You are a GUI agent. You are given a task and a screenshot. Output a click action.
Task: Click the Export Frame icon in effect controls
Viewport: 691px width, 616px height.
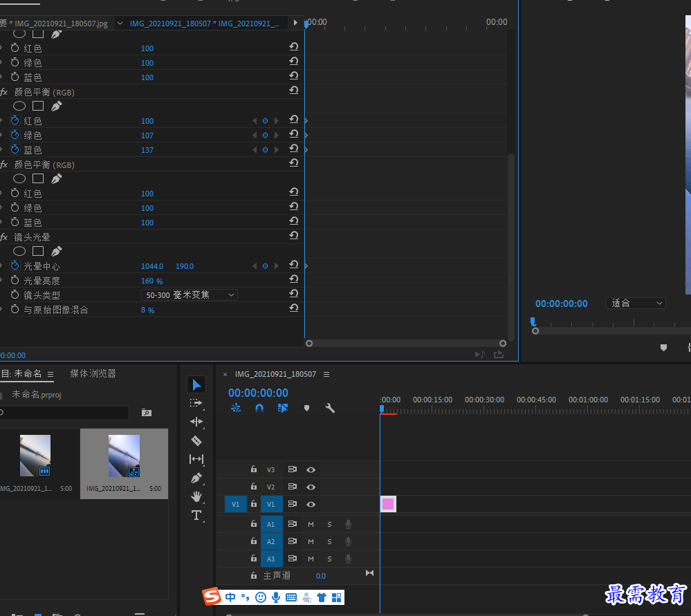click(x=499, y=355)
